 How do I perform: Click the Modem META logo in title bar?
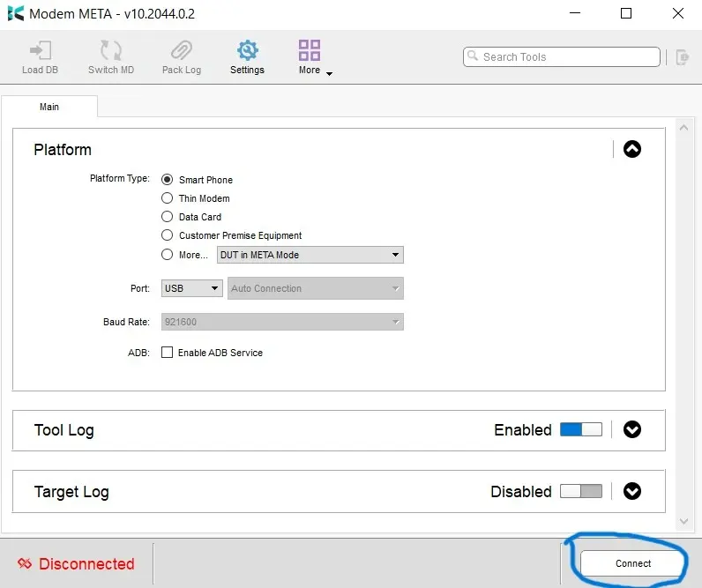point(15,14)
